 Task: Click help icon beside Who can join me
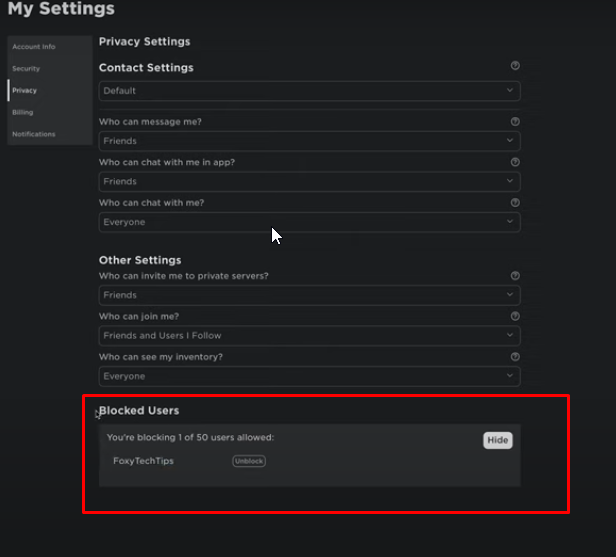click(515, 316)
